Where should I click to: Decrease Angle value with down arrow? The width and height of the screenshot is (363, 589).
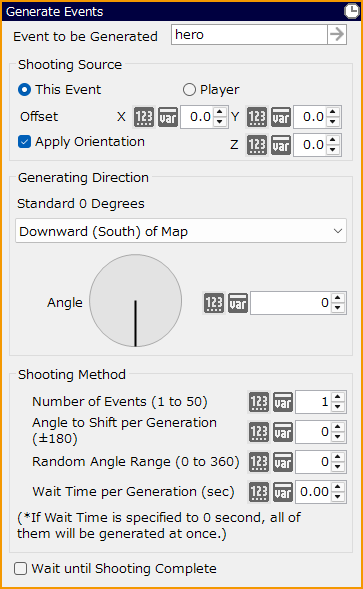pyautogui.click(x=338, y=308)
